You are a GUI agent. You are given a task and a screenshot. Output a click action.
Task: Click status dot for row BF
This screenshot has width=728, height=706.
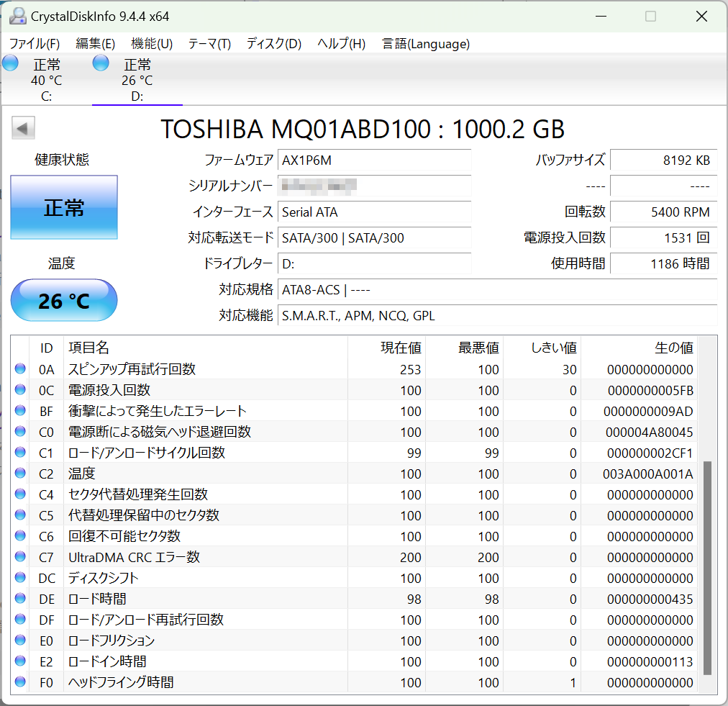(x=20, y=411)
